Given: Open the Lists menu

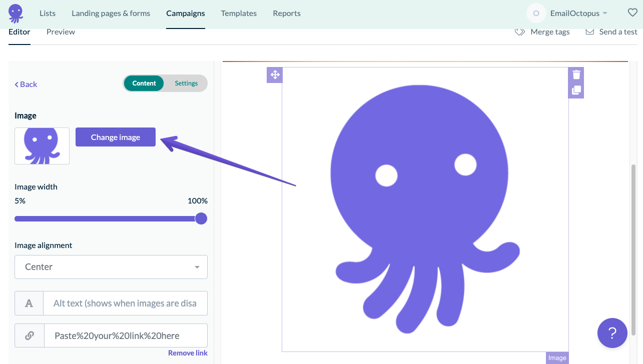Looking at the screenshot, I should coord(48,13).
